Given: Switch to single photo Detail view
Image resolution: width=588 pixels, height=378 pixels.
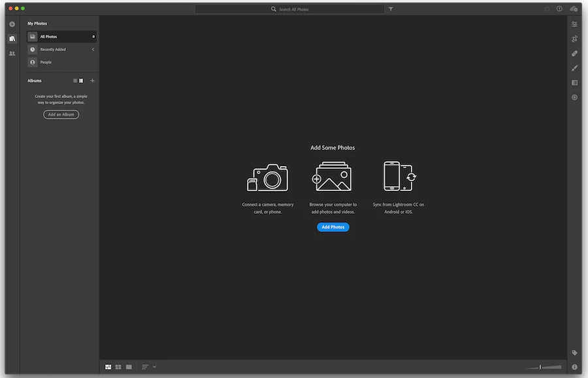Looking at the screenshot, I should (129, 367).
